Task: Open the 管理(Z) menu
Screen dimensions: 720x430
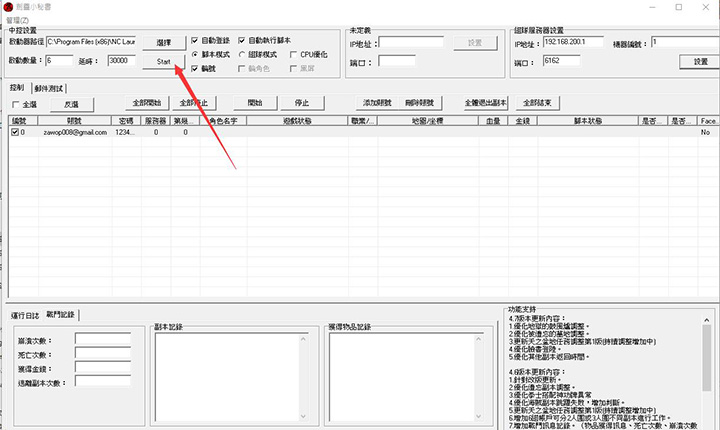Action: [14, 19]
